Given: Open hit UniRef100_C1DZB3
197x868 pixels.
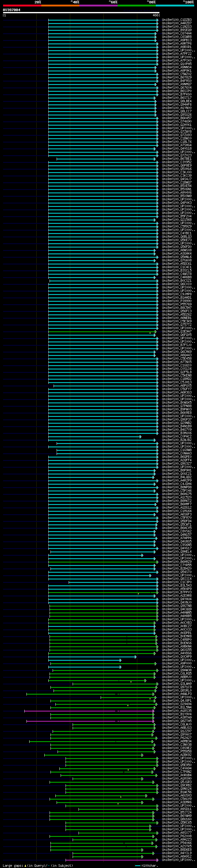Looking at the screenshot, I should (x=177, y=20).
